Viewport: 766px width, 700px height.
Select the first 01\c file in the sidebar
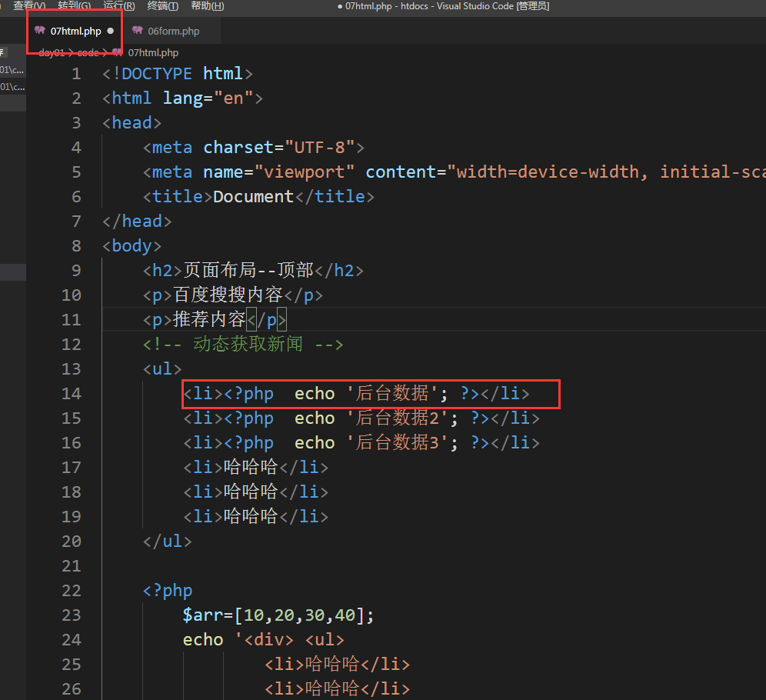[x=12, y=69]
